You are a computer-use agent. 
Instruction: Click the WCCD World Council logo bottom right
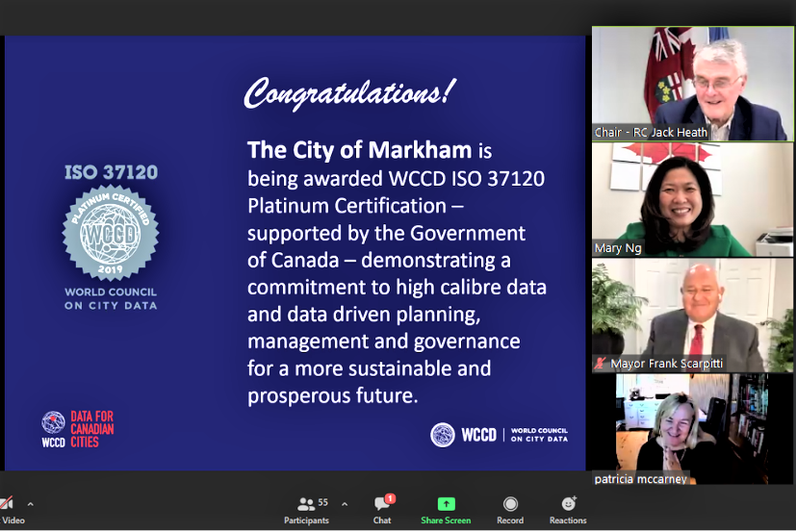point(500,435)
